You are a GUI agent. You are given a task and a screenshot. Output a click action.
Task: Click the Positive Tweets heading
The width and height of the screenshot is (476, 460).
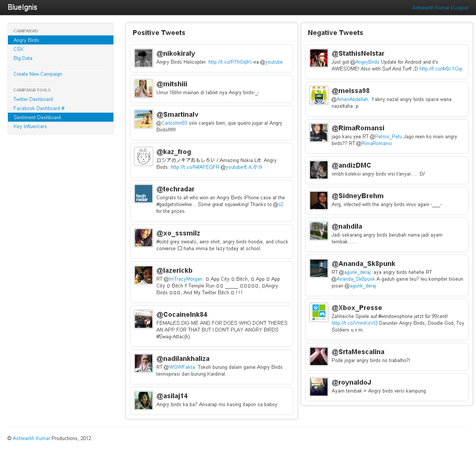coord(159,33)
